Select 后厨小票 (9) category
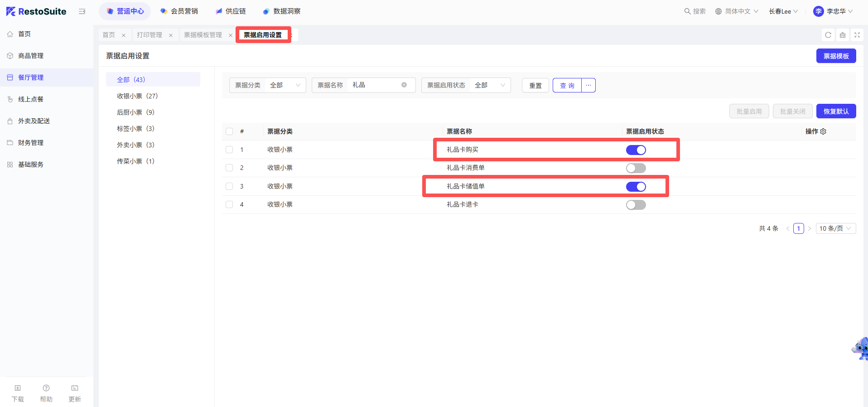Image resolution: width=868 pixels, height=407 pixels. click(135, 112)
